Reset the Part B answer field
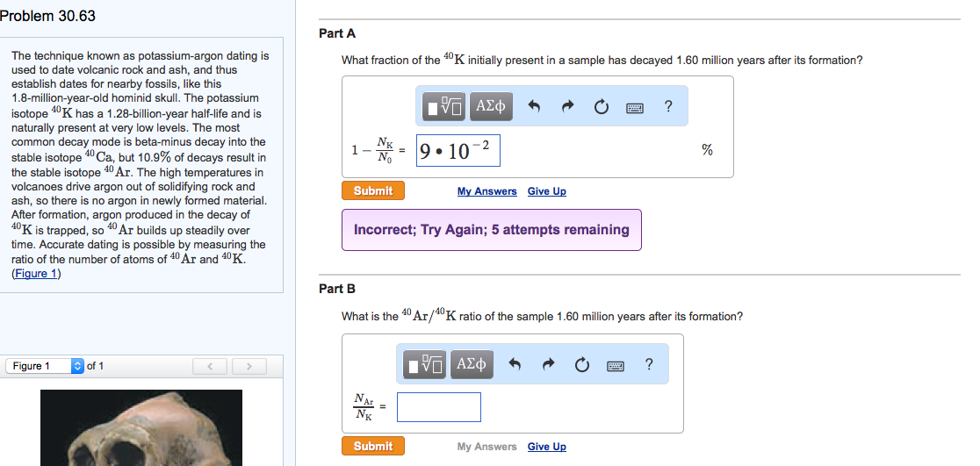 click(581, 364)
